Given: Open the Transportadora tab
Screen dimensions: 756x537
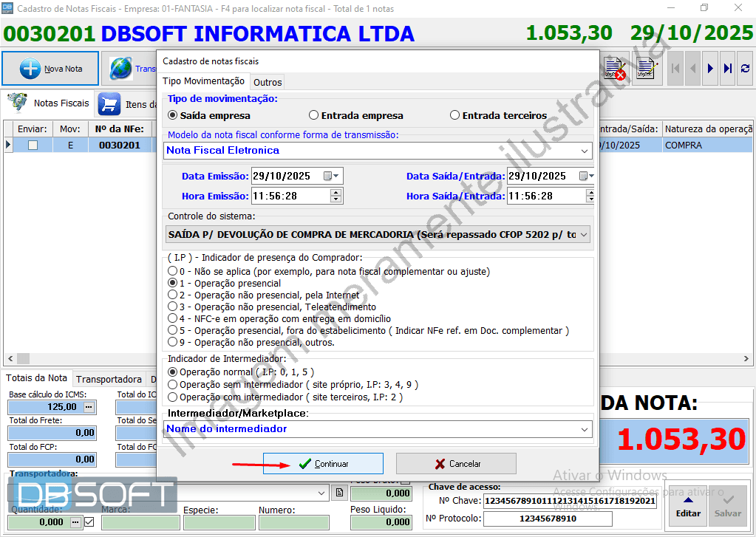Looking at the screenshot, I should point(109,379).
